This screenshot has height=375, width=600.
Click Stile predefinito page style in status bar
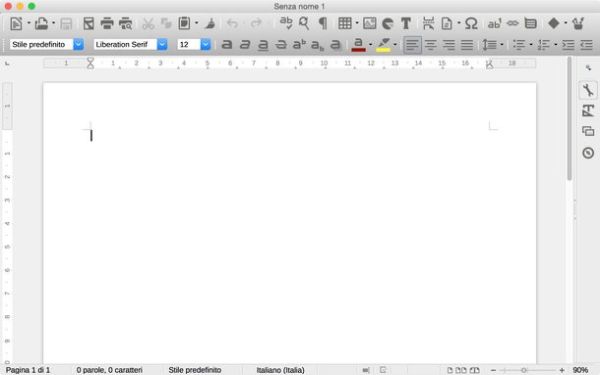tap(195, 370)
